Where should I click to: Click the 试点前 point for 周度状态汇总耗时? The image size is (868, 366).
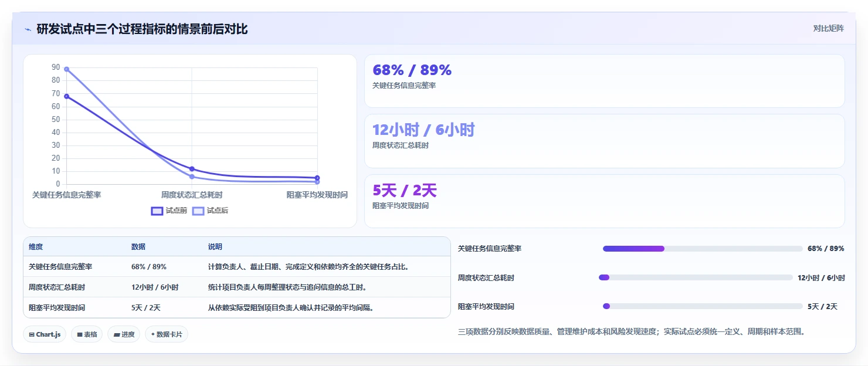(x=192, y=169)
